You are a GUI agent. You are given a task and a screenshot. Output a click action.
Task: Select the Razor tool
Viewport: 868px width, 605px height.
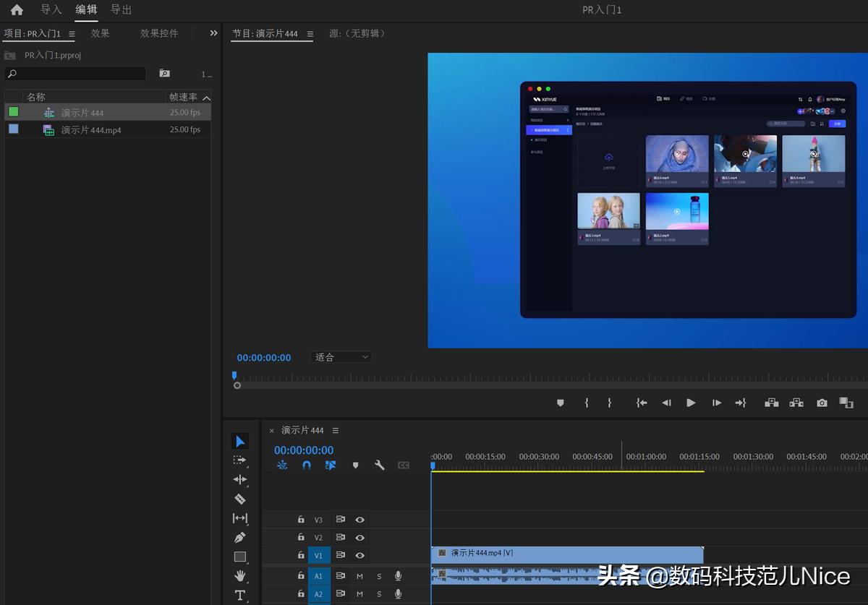pyautogui.click(x=240, y=499)
